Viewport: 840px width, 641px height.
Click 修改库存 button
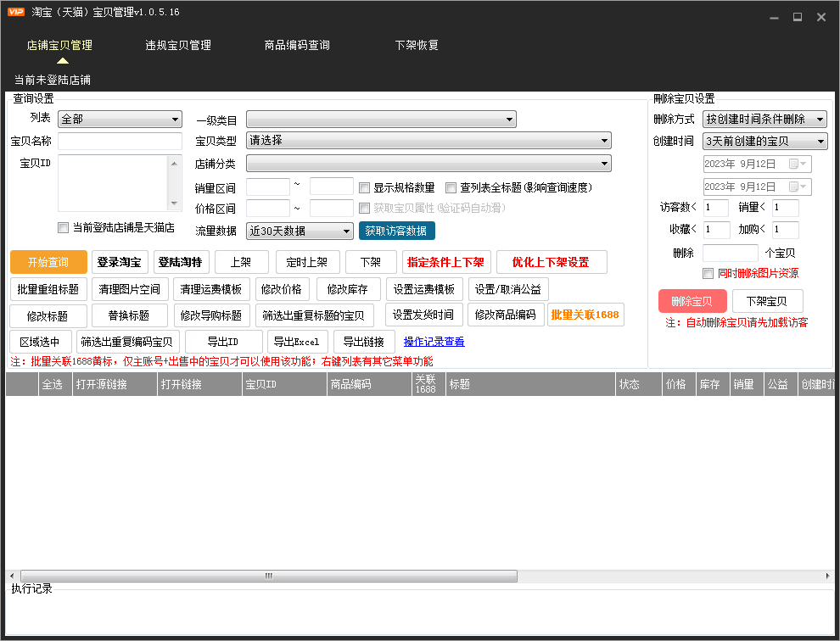[348, 289]
